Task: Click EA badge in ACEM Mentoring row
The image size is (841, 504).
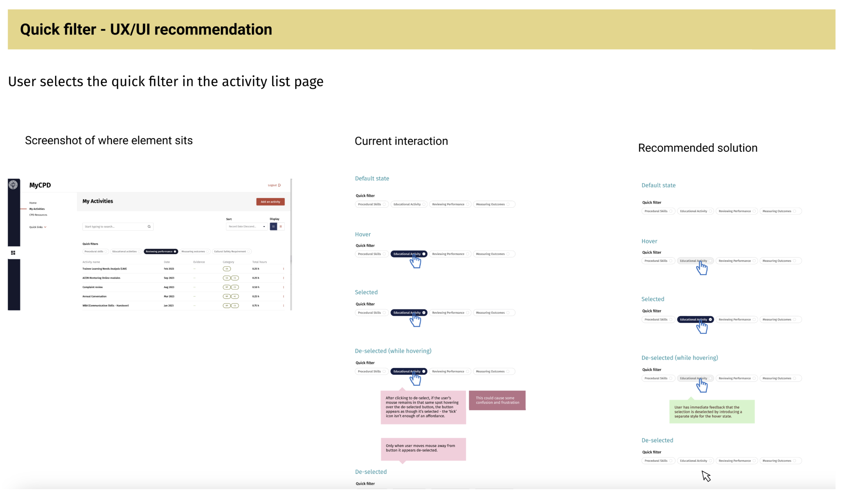Action: pyautogui.click(x=227, y=278)
